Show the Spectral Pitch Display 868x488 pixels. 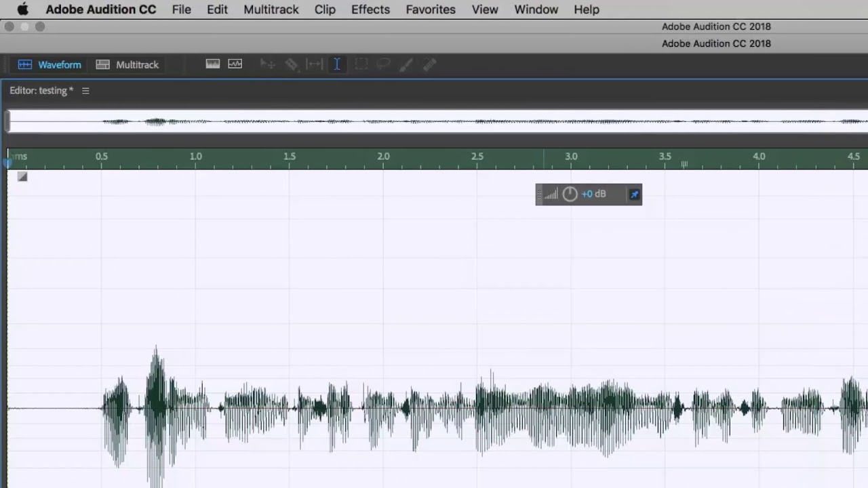click(235, 64)
